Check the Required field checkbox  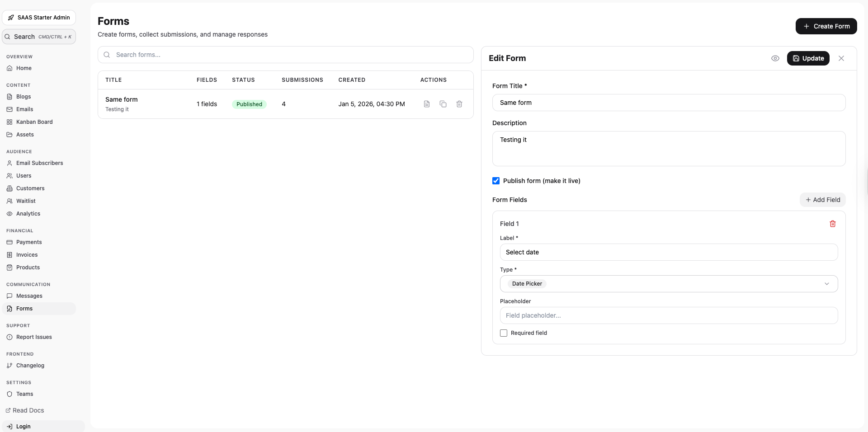pyautogui.click(x=504, y=333)
